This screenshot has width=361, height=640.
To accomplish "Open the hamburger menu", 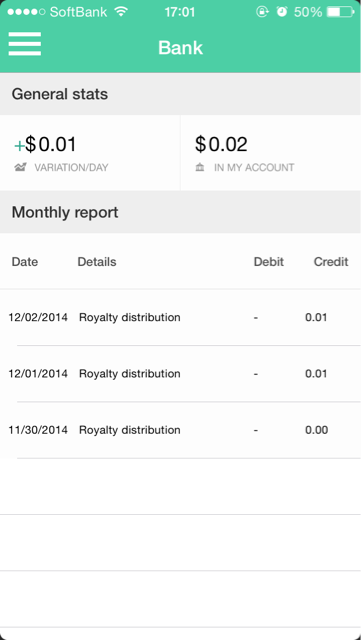I will (25, 44).
